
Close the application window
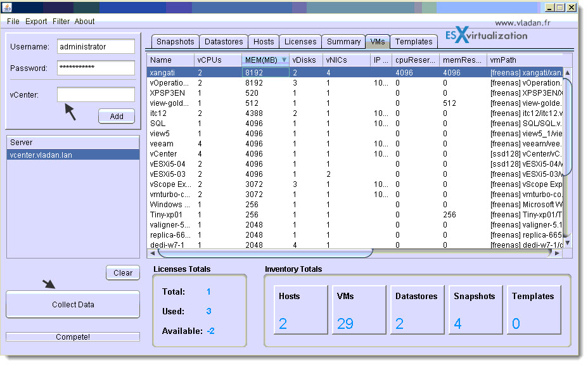click(572, 8)
